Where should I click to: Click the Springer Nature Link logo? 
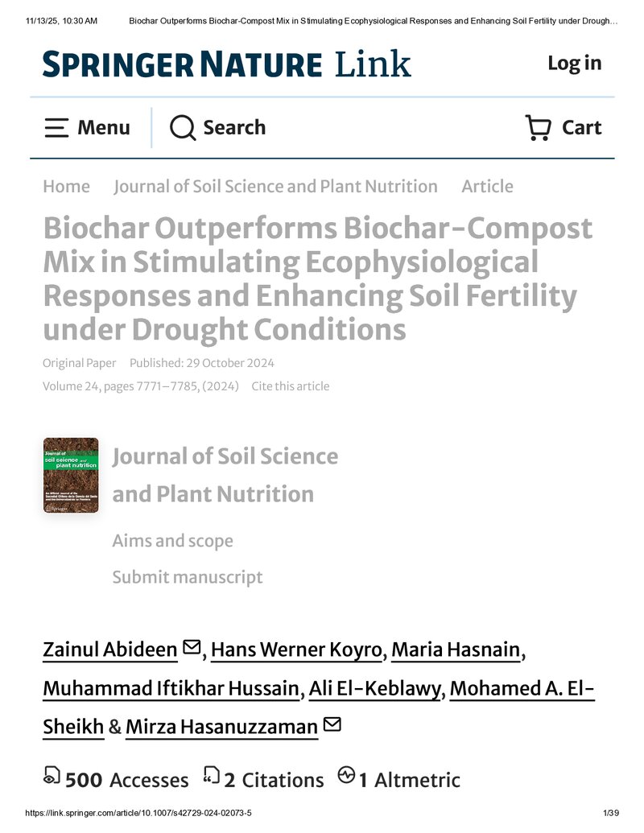227,64
